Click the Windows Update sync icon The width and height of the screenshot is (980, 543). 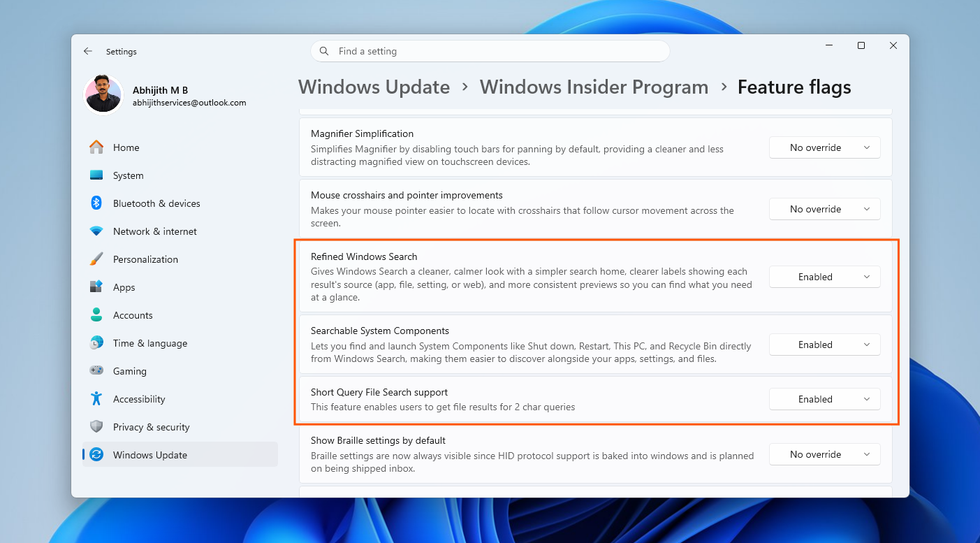click(96, 455)
